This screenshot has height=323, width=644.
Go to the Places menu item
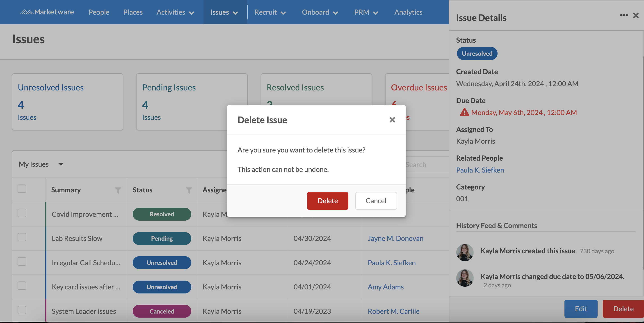133,12
